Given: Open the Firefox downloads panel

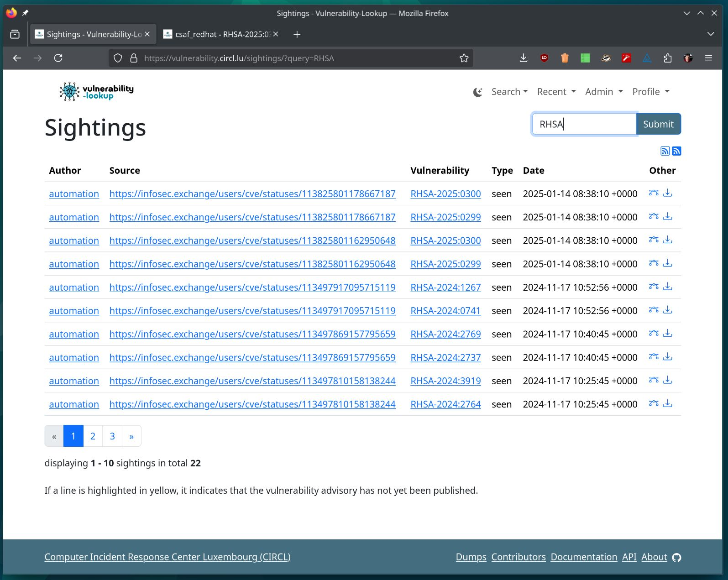Looking at the screenshot, I should click(x=524, y=58).
